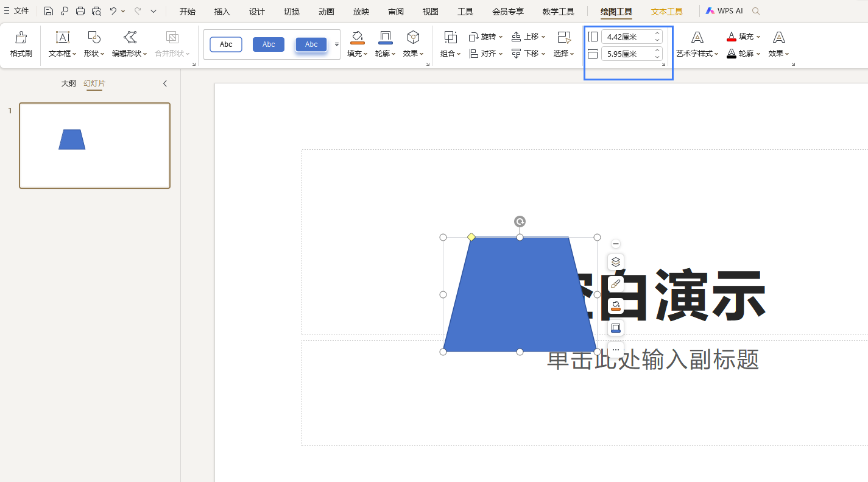Switch to the 幻灯片 thumbnails tab
The width and height of the screenshot is (868, 482).
click(94, 83)
